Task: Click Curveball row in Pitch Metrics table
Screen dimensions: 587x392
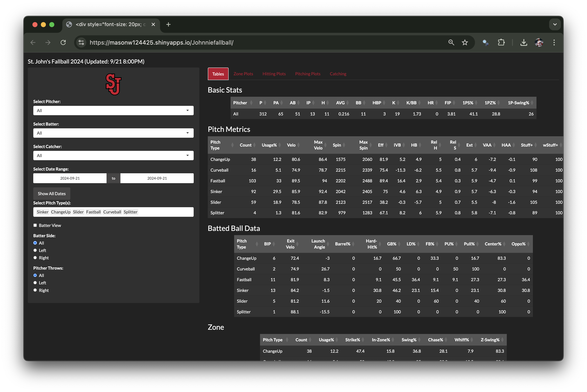Action: pos(385,170)
